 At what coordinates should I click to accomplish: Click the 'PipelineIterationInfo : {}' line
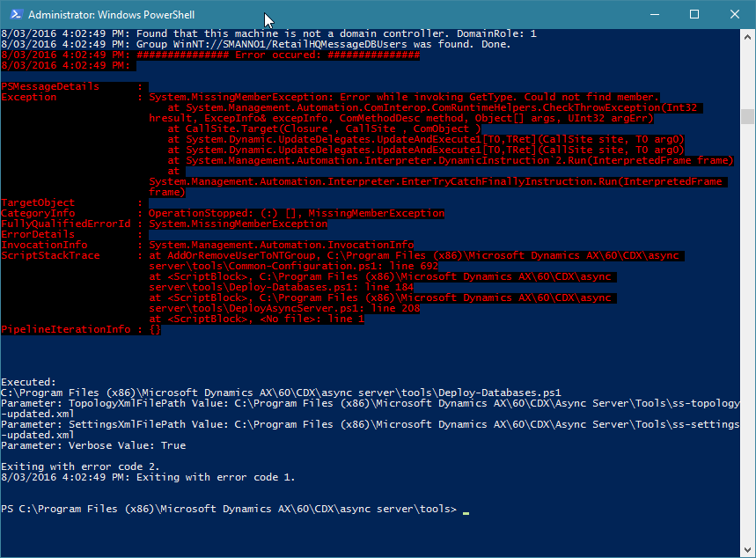[x=81, y=330]
